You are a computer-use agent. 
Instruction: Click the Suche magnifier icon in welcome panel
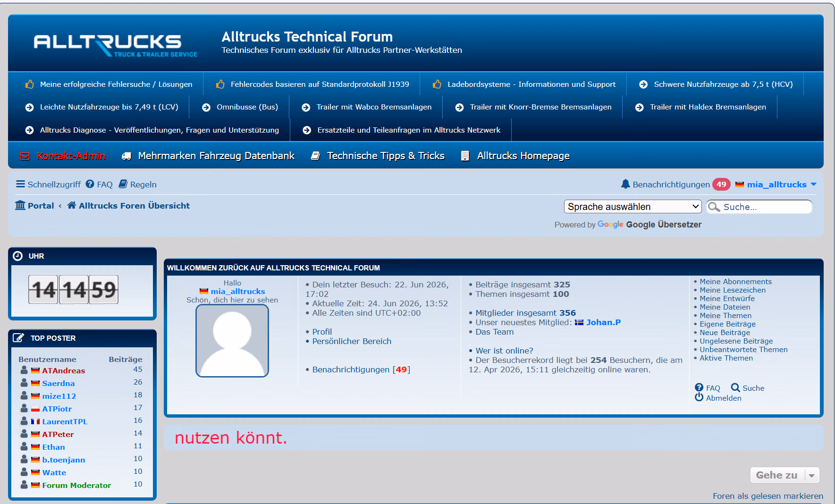[x=735, y=387]
